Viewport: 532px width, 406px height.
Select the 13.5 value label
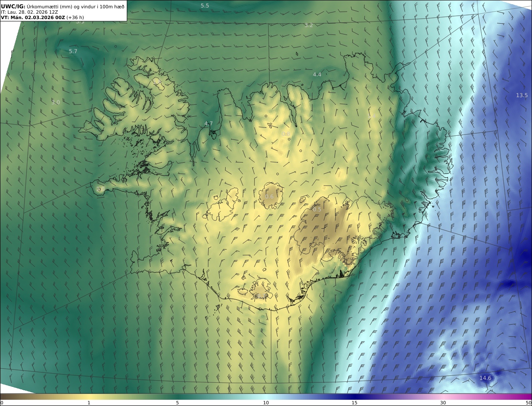[x=522, y=95]
